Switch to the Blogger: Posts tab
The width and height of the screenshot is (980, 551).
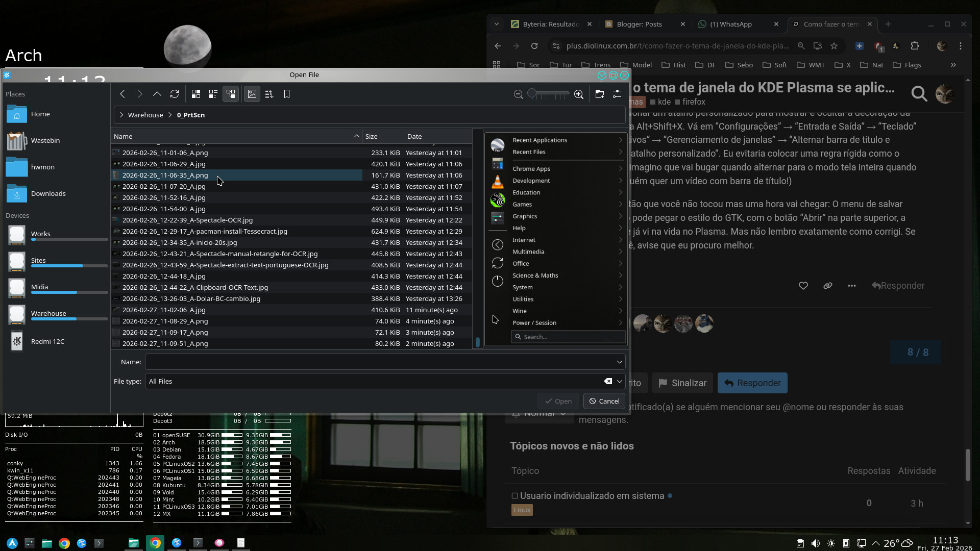coord(639,24)
